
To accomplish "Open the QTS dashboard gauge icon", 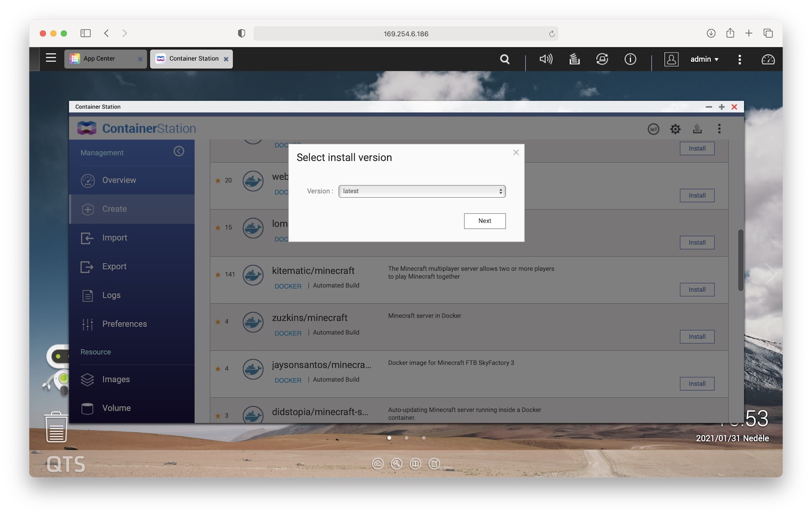I will pyautogui.click(x=768, y=60).
